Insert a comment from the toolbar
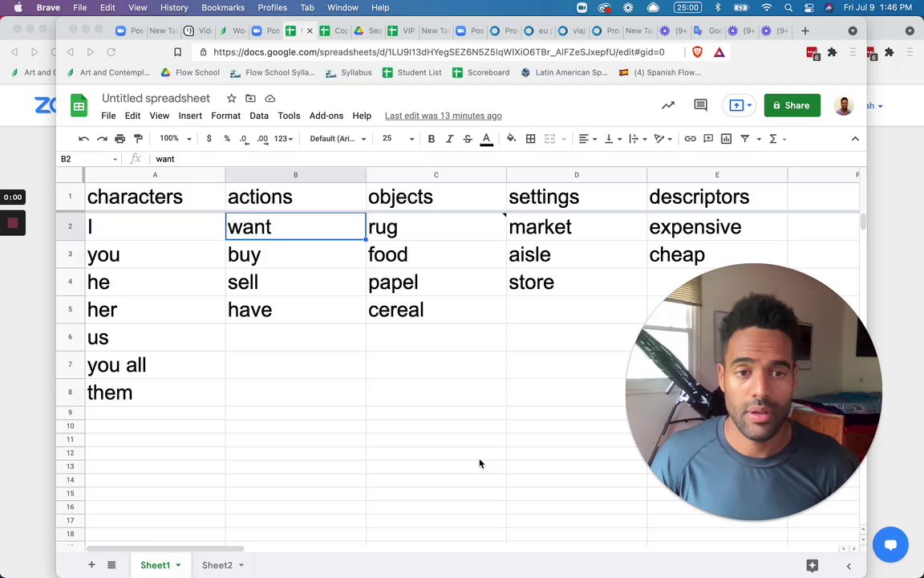The height and width of the screenshot is (578, 924). point(708,139)
